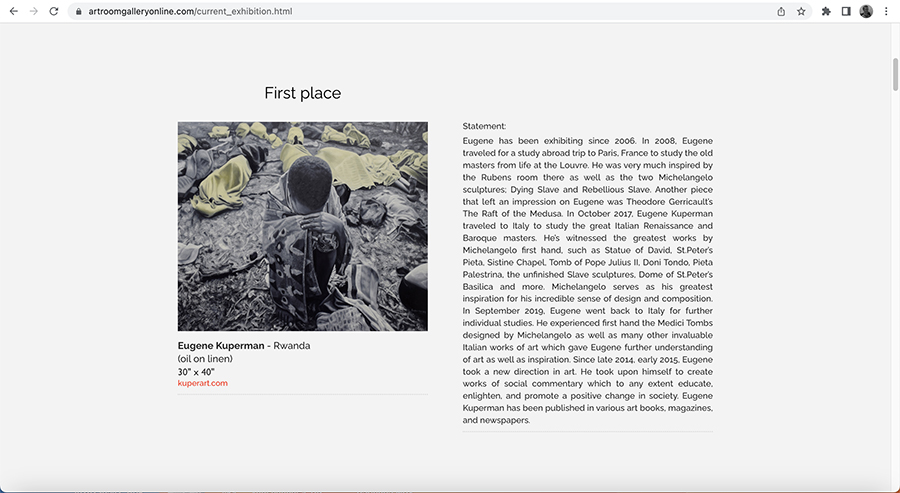Click the browser forward arrow
The image size is (900, 493).
click(x=34, y=11)
